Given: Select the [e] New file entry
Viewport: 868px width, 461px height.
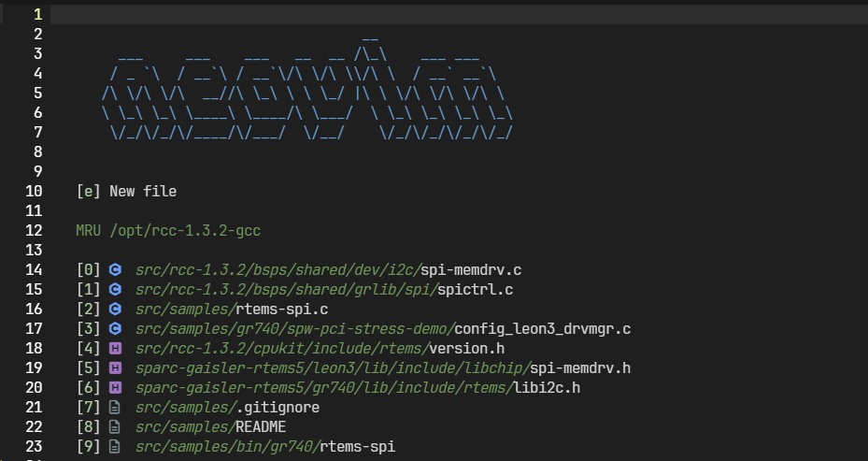Looking at the screenshot, I should click(126, 192).
